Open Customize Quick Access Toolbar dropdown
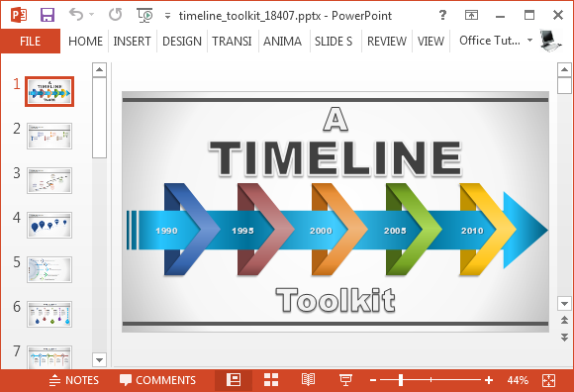The height and width of the screenshot is (392, 574). [167, 16]
